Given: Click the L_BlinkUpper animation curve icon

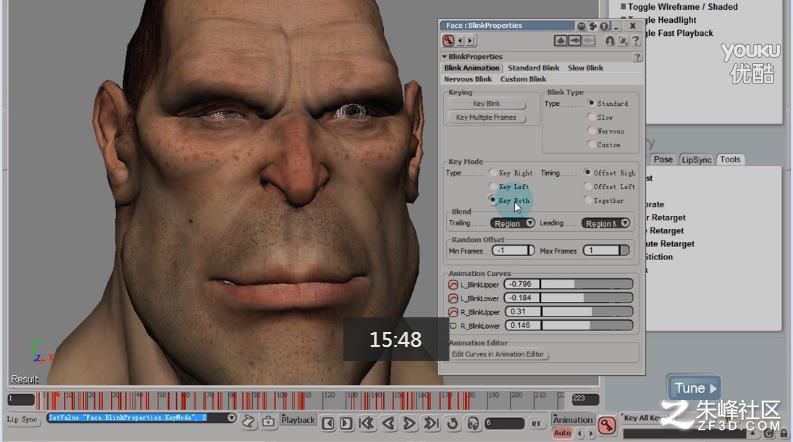Looking at the screenshot, I should coord(453,285).
